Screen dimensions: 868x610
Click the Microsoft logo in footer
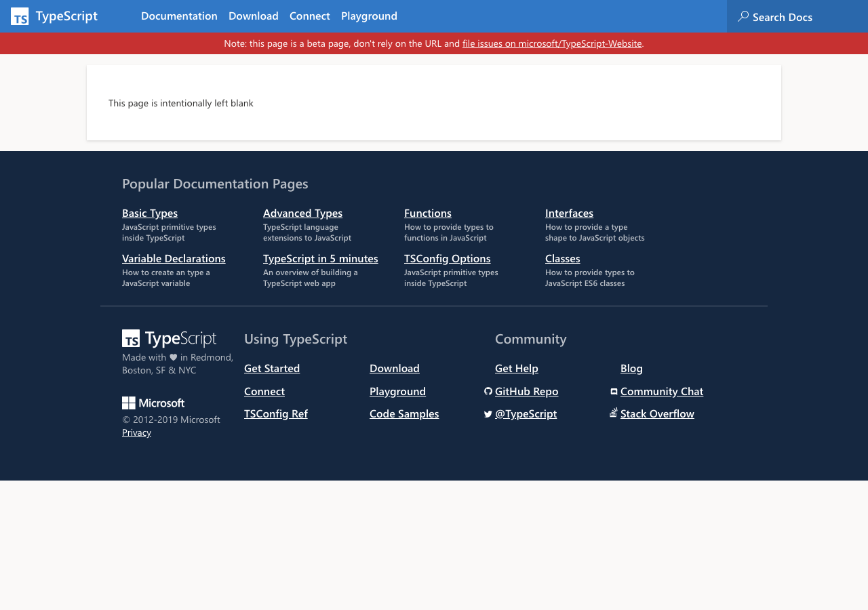[x=153, y=403]
